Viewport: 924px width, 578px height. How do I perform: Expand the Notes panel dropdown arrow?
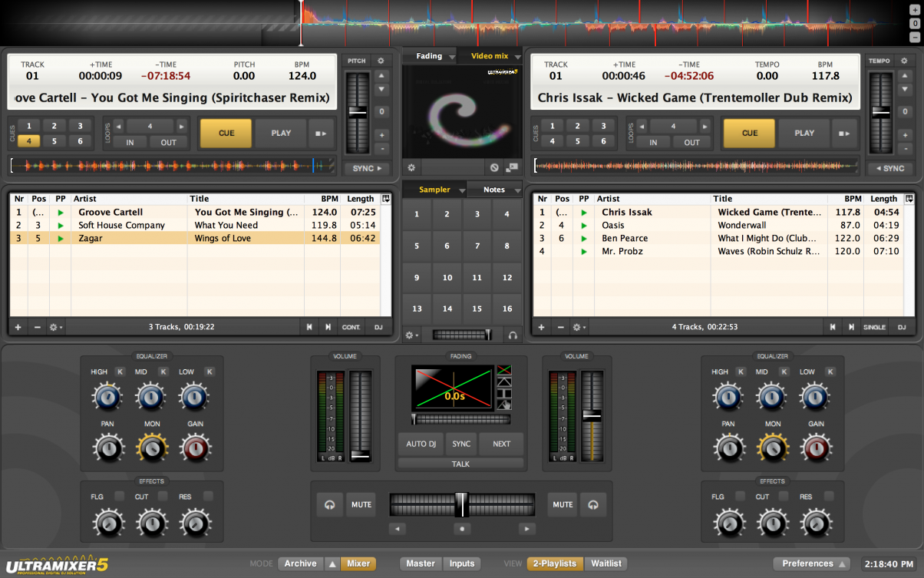point(518,190)
